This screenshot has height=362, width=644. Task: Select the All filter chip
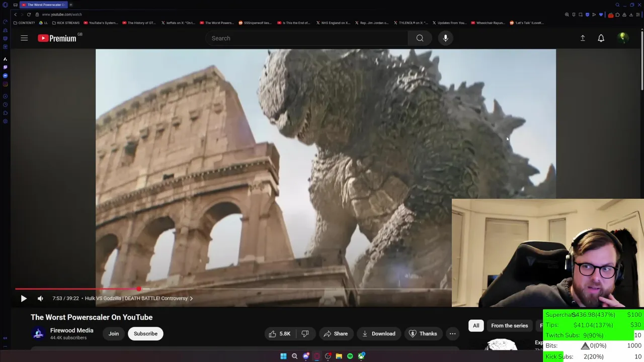476,326
